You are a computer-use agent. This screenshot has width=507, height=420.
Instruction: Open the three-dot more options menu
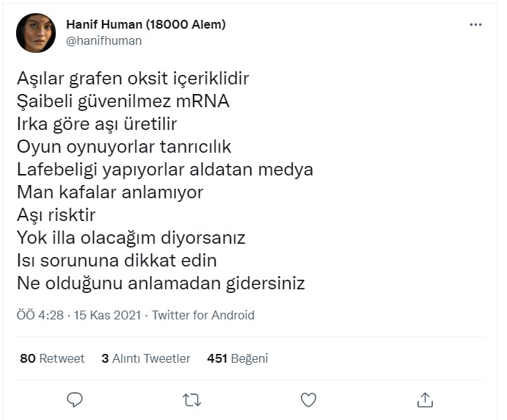pyautogui.click(x=475, y=24)
